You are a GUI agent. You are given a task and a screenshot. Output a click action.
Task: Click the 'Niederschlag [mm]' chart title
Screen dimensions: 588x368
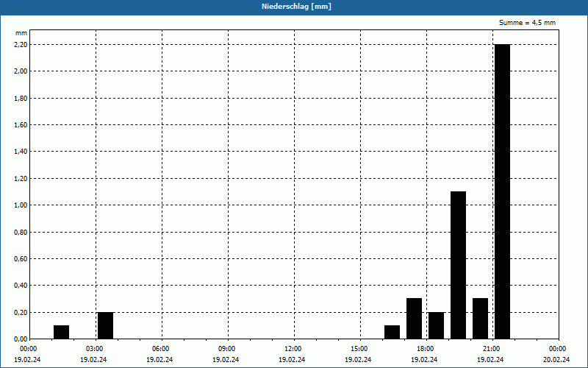(x=296, y=7)
